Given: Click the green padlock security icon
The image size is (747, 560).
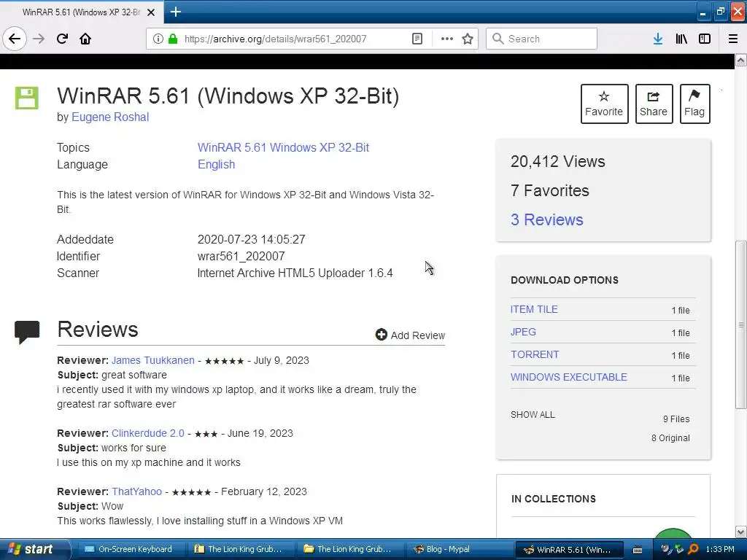Looking at the screenshot, I should point(173,39).
